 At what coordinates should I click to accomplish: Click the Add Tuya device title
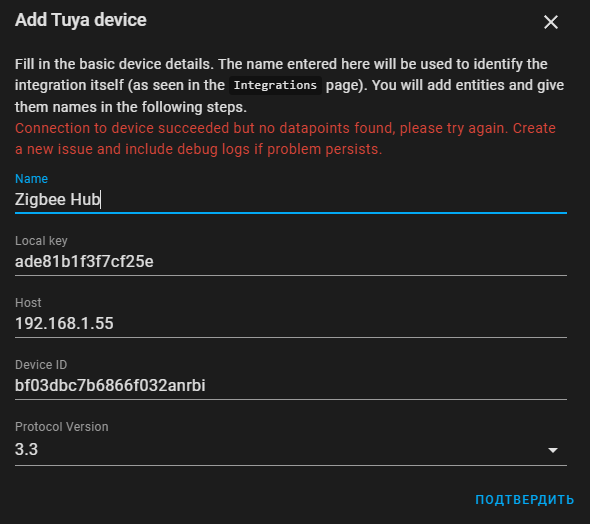pyautogui.click(x=81, y=20)
